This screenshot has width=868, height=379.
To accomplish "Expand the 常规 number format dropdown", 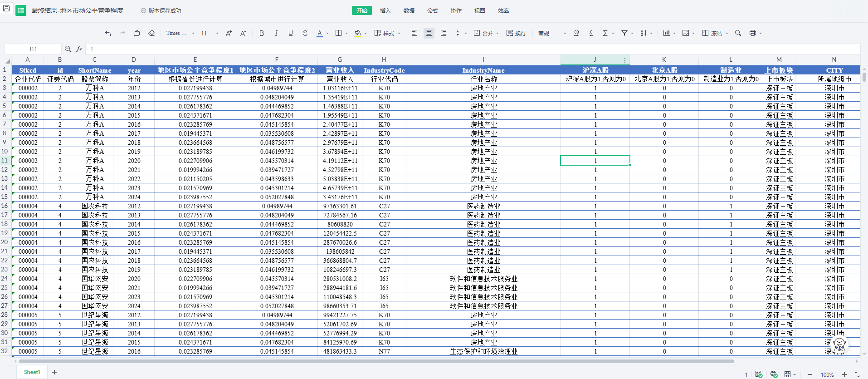I will point(552,33).
